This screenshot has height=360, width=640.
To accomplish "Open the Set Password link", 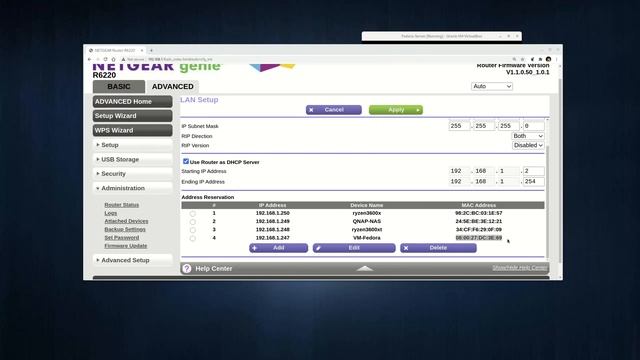I will 122,238.
